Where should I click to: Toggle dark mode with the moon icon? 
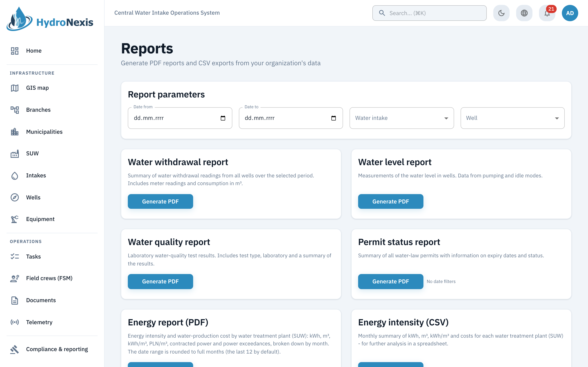coord(501,13)
